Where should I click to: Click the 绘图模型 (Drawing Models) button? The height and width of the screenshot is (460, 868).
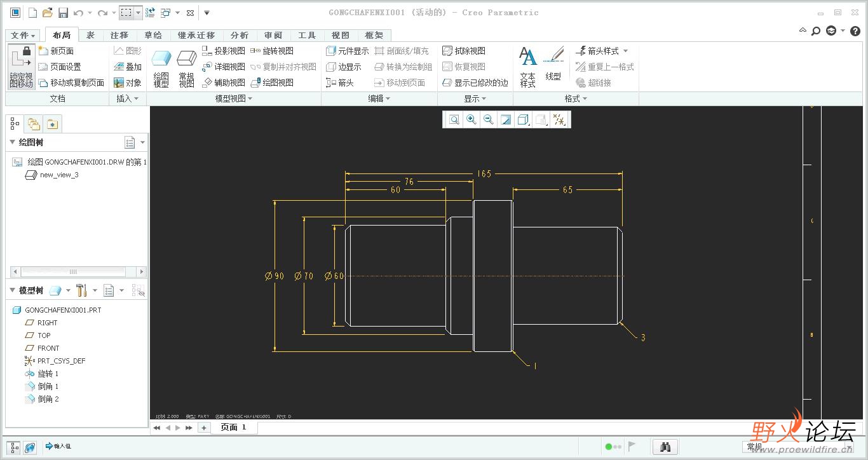pyautogui.click(x=161, y=69)
